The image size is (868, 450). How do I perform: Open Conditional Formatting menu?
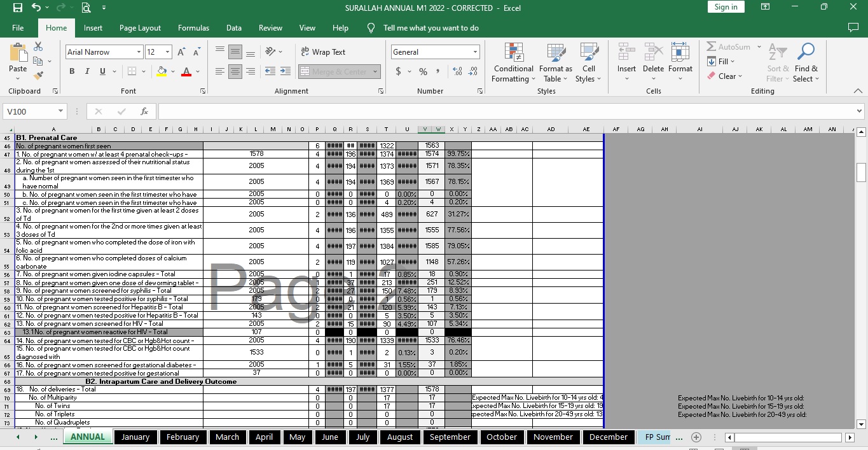click(x=514, y=63)
